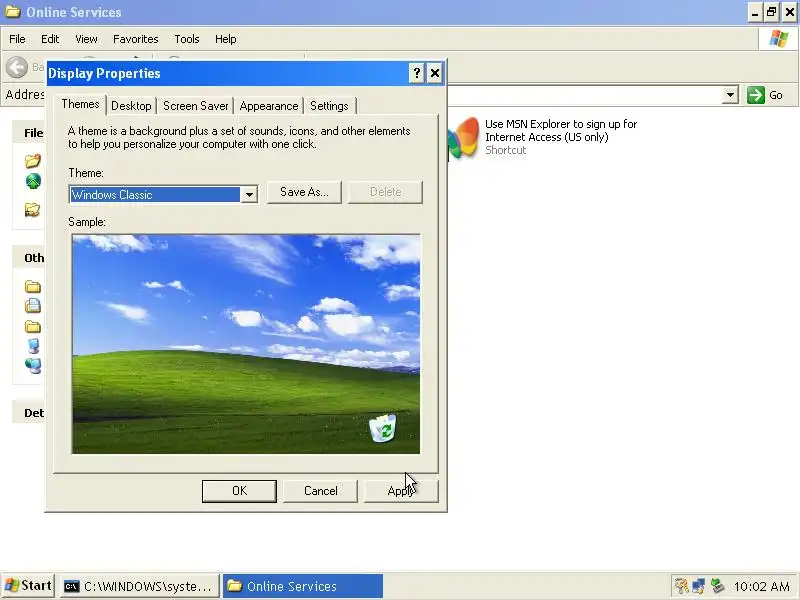Click the Save As... button

pyautogui.click(x=304, y=192)
